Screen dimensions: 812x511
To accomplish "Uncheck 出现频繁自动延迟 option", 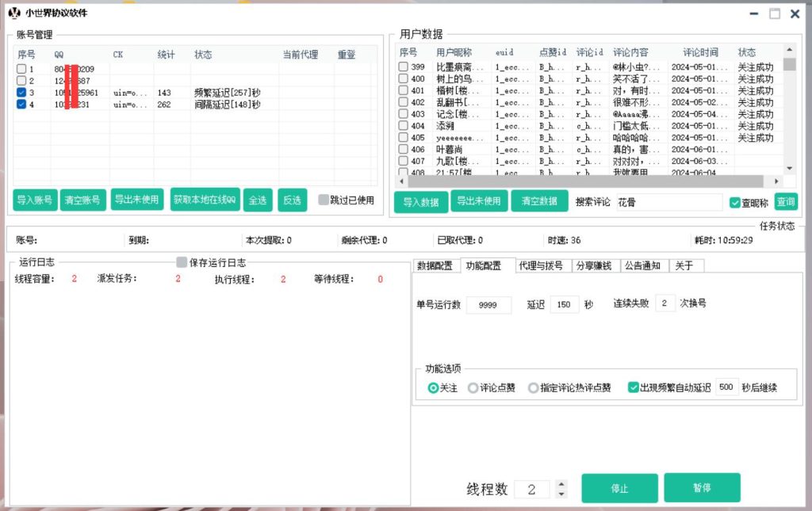I will [633, 387].
